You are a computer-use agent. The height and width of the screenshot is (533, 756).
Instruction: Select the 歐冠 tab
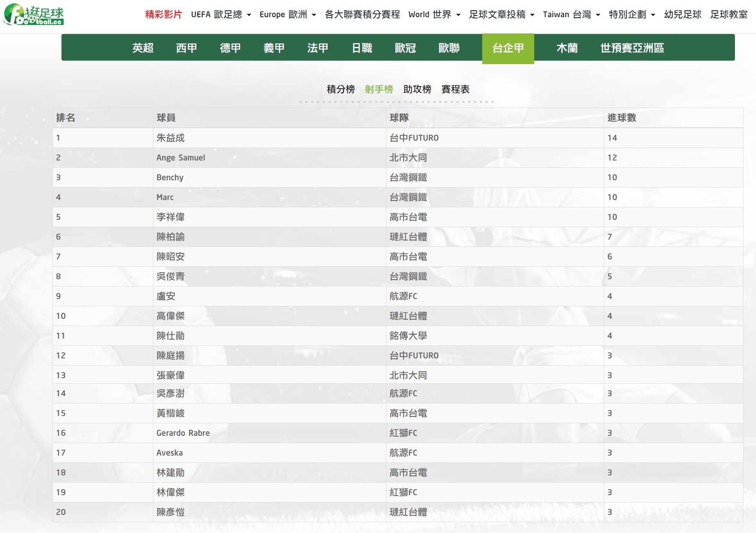pyautogui.click(x=405, y=48)
